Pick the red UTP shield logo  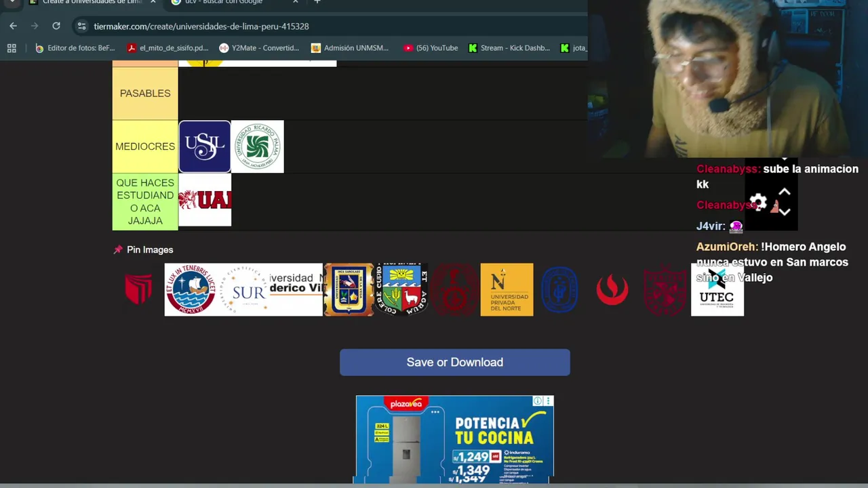[x=138, y=289]
